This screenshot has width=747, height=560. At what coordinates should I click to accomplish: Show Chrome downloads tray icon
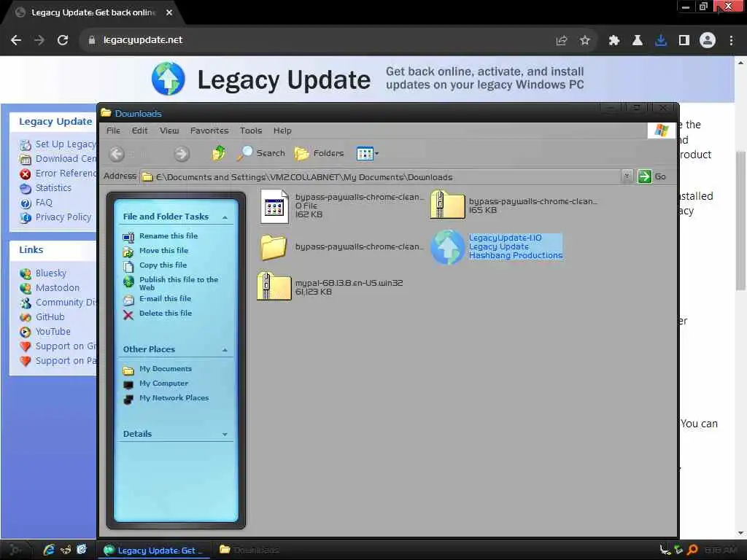(661, 41)
